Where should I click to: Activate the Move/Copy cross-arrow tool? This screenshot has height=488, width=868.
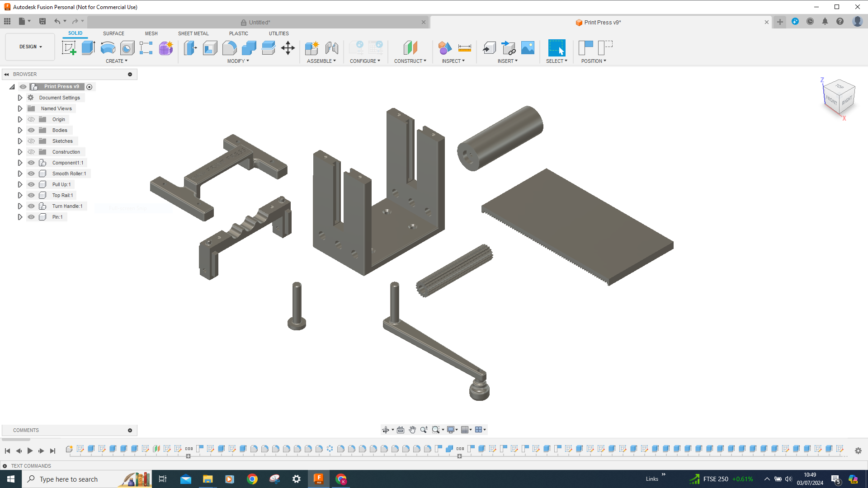pos(288,48)
